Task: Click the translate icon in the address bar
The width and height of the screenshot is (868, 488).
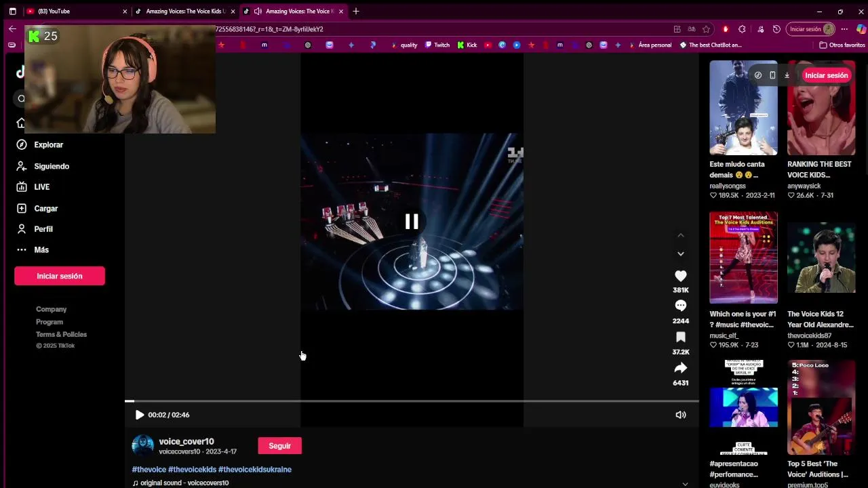Action: (x=692, y=29)
